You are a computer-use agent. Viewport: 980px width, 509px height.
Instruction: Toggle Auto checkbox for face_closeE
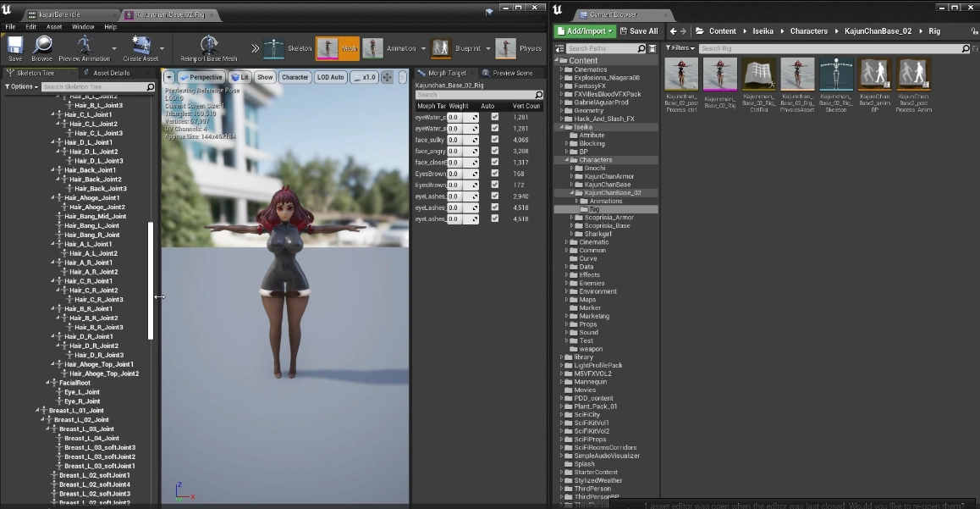[x=495, y=162]
